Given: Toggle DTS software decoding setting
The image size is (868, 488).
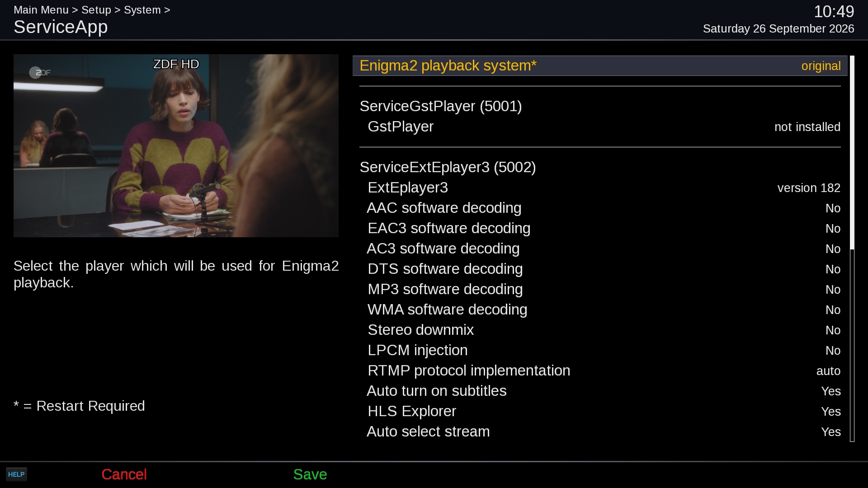Looking at the screenshot, I should pyautogui.click(x=600, y=269).
